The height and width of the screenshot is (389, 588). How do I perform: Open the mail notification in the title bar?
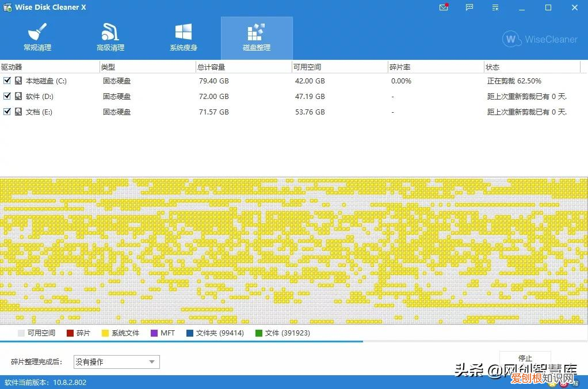pos(442,7)
